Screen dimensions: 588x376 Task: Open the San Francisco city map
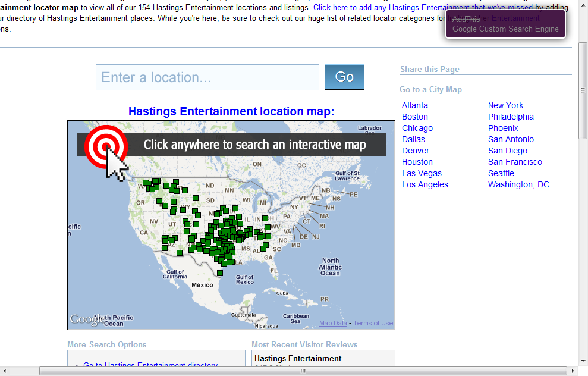point(515,162)
